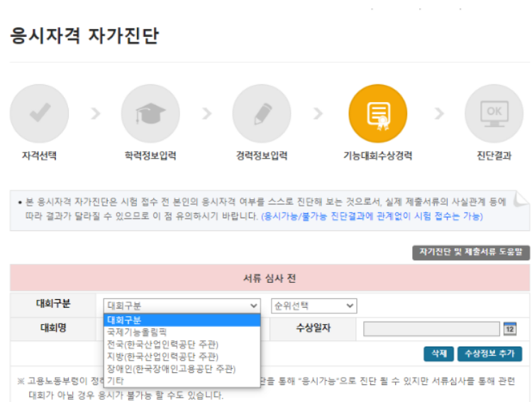
Task: Open 자가진단 및 제출서류 도움말 button
Action: pos(471,252)
